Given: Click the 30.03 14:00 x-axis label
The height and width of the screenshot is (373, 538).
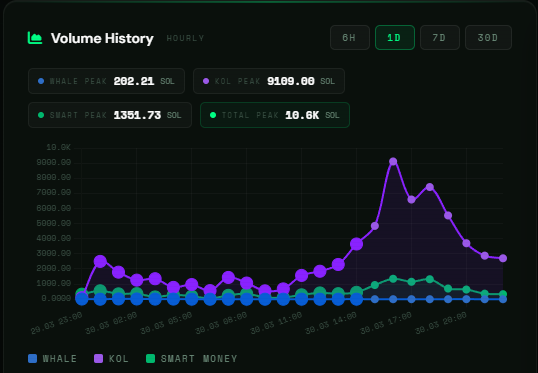Looking at the screenshot, I should (x=331, y=323).
